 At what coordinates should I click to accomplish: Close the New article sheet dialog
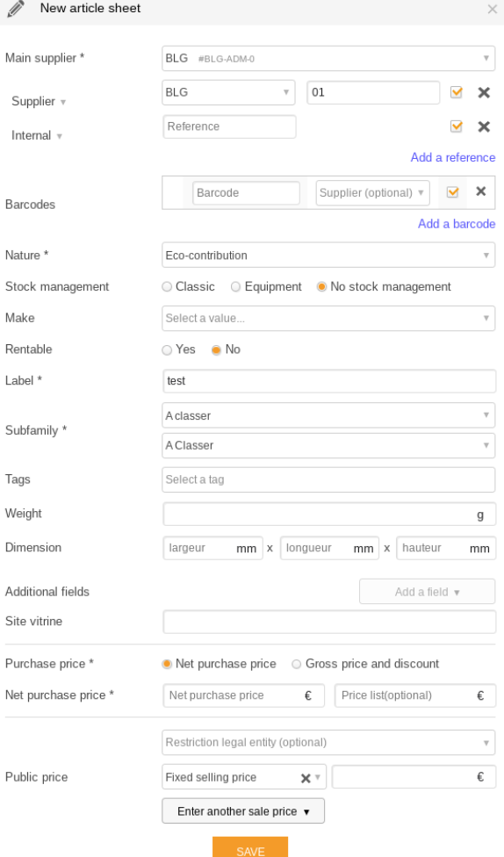tap(492, 9)
